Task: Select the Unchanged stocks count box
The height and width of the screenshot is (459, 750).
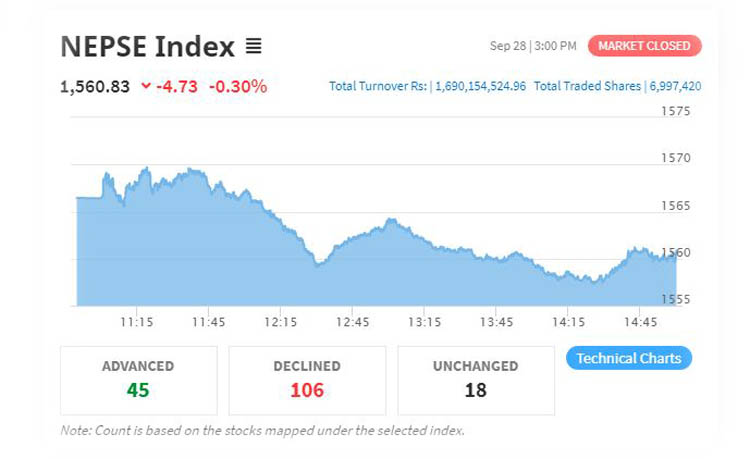Action: [x=475, y=380]
